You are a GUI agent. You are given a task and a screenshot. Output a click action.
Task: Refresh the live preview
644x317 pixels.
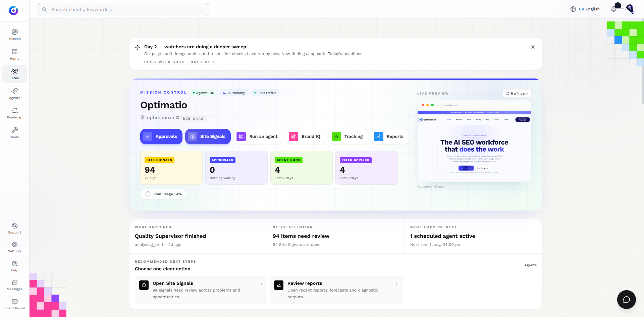click(517, 94)
